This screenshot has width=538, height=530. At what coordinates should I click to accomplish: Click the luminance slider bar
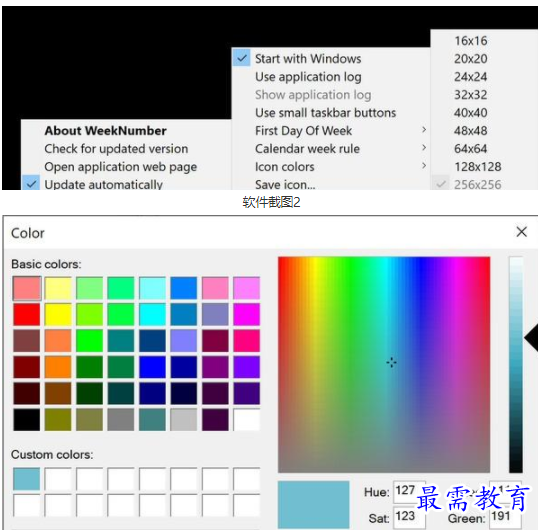pyautogui.click(x=516, y=364)
